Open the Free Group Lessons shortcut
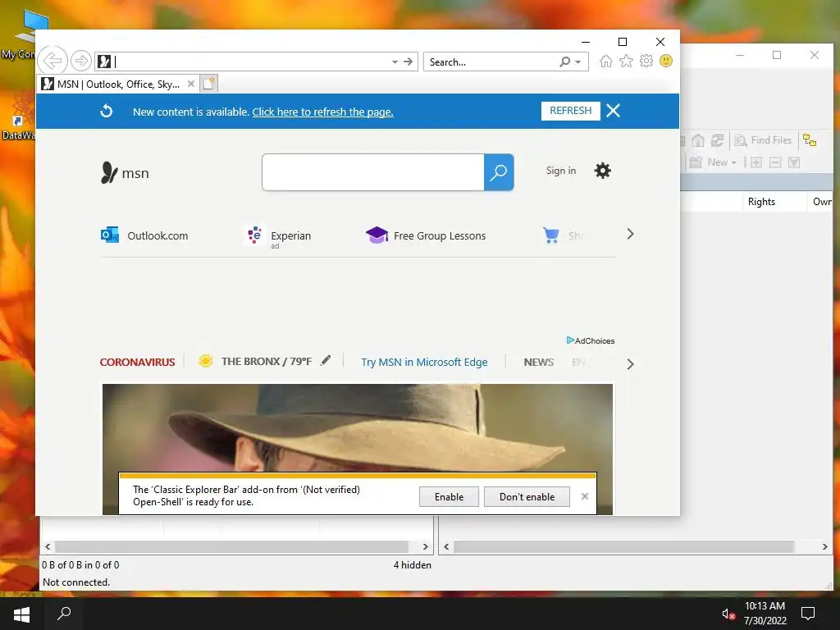This screenshot has width=840, height=630. 426,235
